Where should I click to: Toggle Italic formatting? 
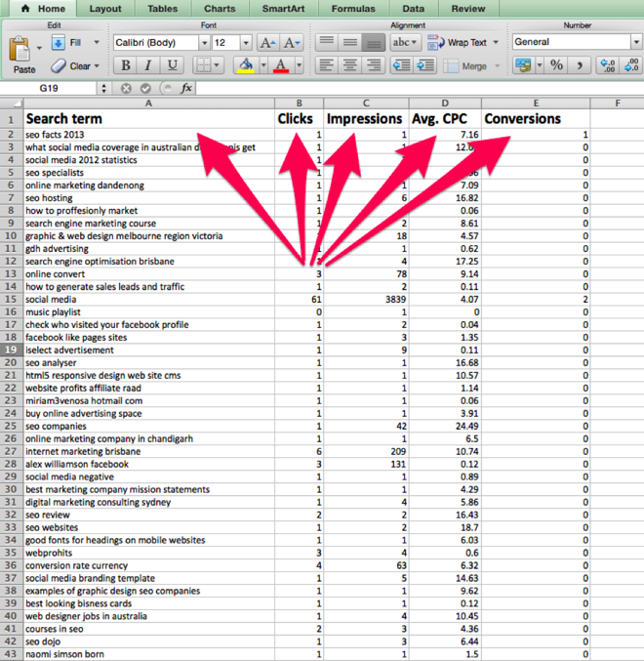[x=148, y=65]
